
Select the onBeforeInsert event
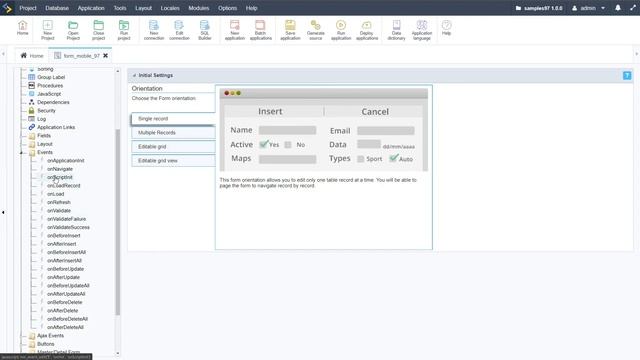coord(63,236)
